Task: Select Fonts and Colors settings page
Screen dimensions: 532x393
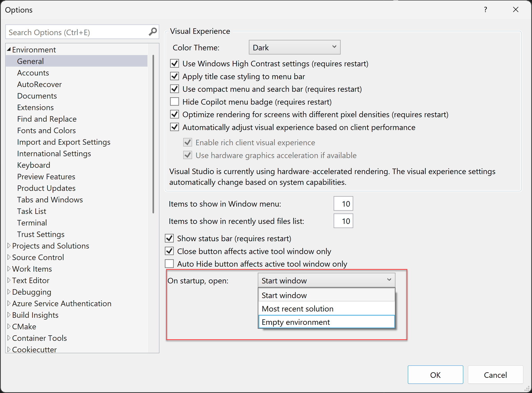Action: point(46,130)
